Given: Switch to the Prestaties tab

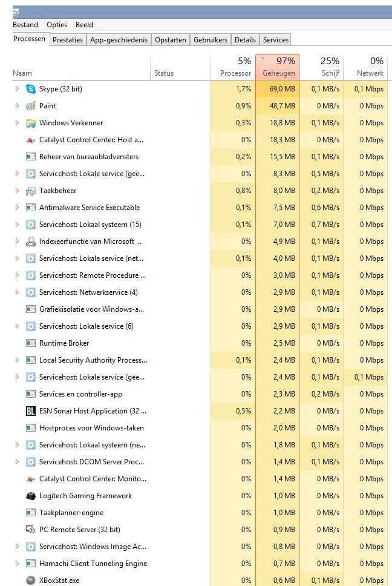Looking at the screenshot, I should 68,39.
